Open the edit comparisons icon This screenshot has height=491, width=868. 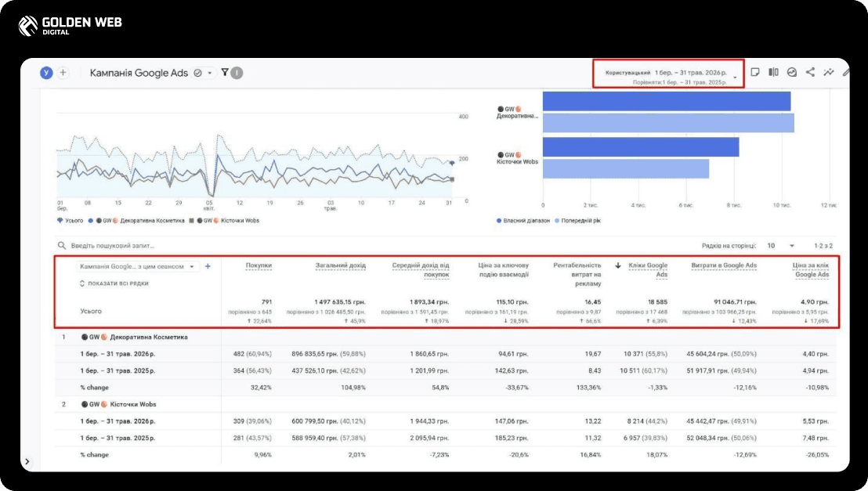pyautogui.click(x=773, y=72)
